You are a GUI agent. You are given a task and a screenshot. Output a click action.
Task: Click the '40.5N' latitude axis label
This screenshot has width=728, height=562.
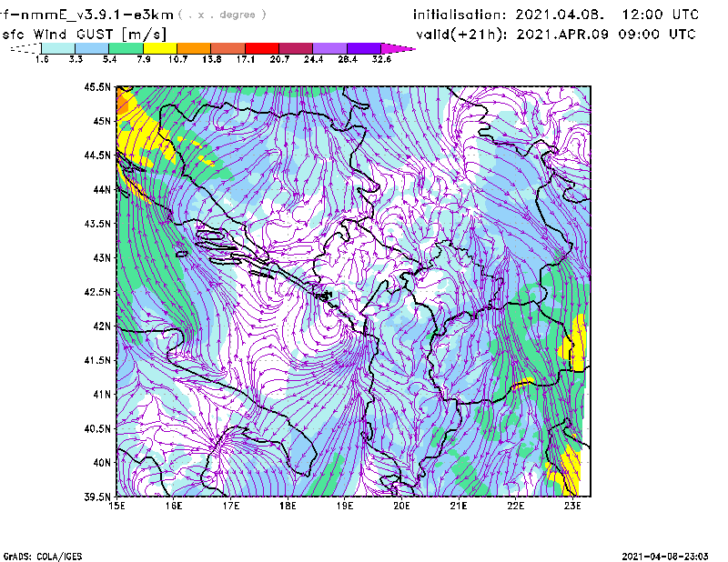(x=97, y=428)
